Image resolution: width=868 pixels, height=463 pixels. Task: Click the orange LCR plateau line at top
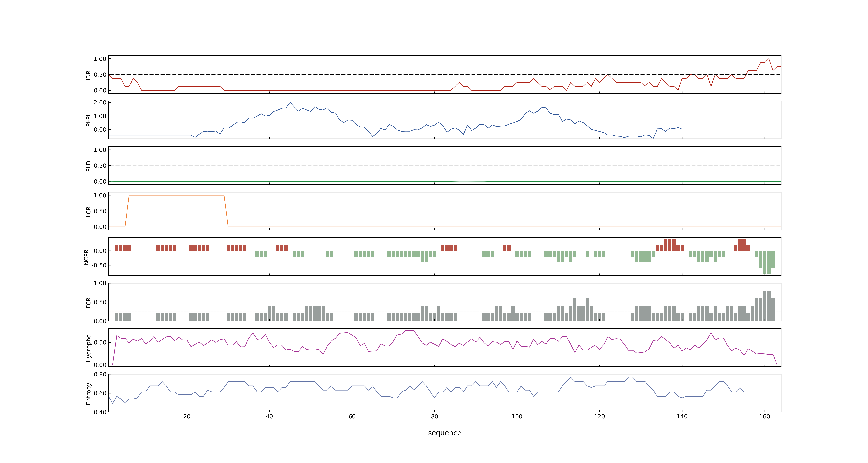pyautogui.click(x=177, y=195)
